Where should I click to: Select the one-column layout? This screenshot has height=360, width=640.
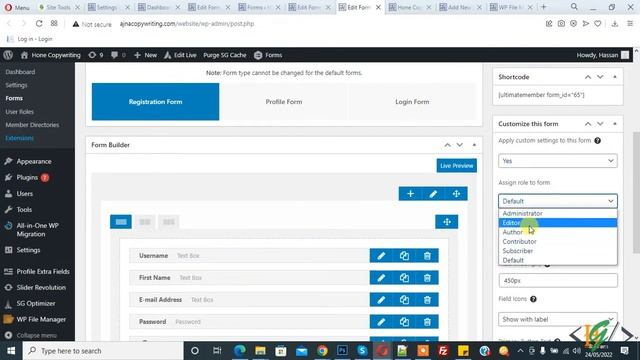[x=121, y=222]
